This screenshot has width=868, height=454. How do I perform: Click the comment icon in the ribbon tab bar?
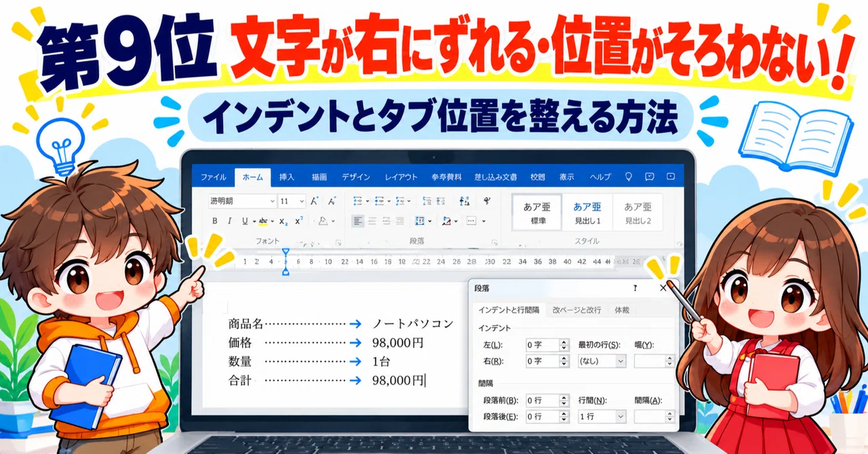click(650, 177)
